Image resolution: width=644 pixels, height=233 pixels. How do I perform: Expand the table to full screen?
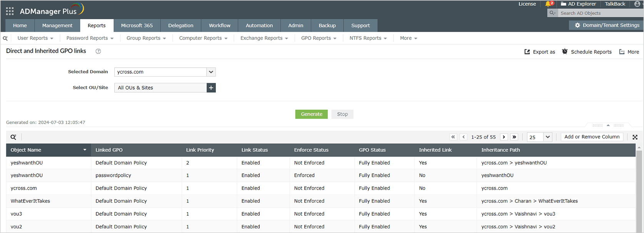pyautogui.click(x=635, y=137)
